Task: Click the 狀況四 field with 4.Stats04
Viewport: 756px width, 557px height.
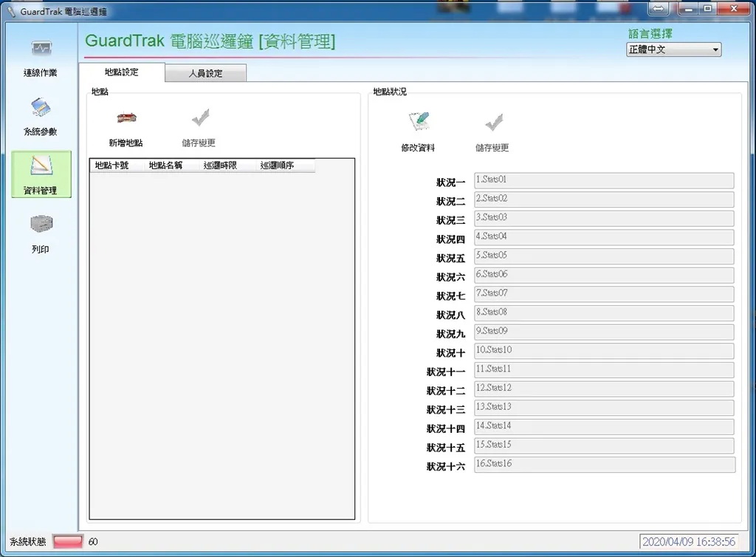Action: tap(604, 237)
